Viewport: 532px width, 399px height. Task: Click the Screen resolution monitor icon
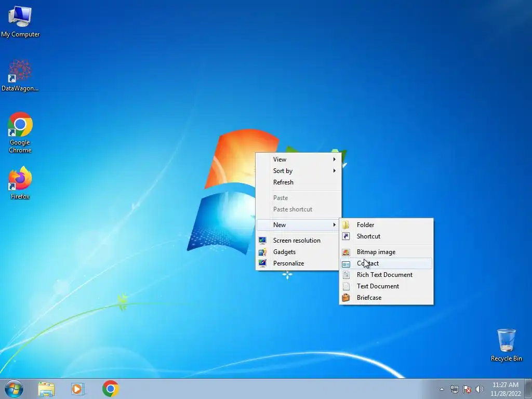click(262, 240)
